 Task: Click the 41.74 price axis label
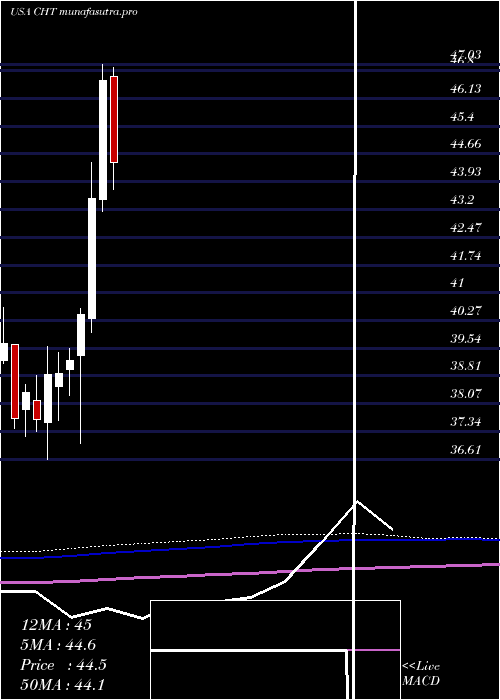coord(466,255)
